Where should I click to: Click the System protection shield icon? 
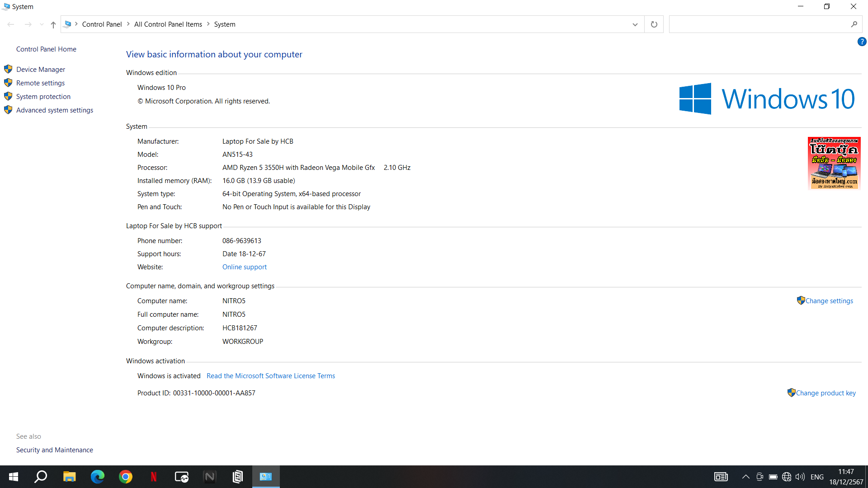pos(8,96)
